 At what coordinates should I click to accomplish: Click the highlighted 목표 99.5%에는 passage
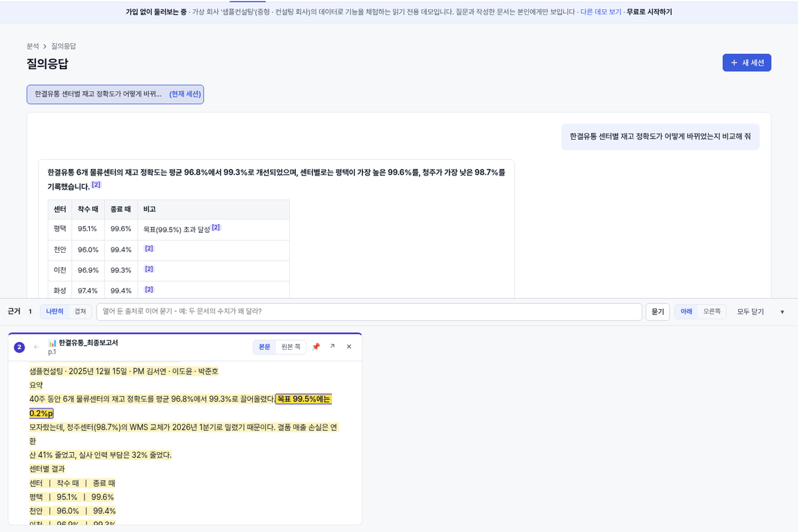point(303,399)
